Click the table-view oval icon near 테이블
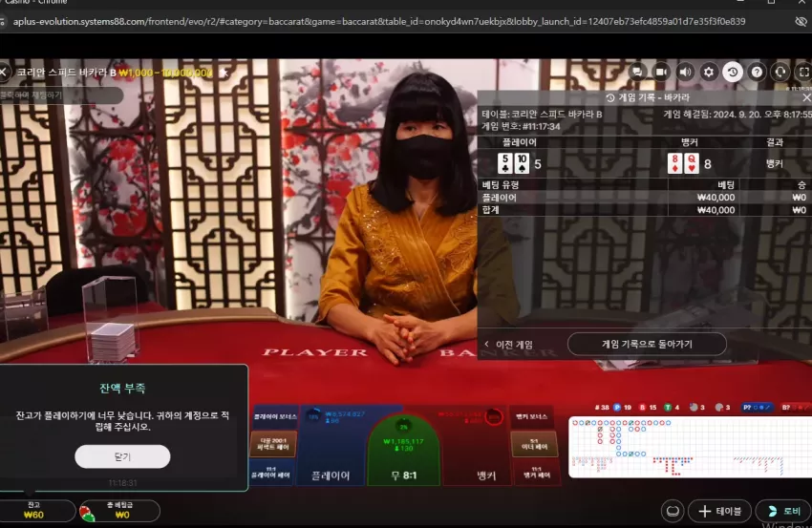 coord(673,511)
